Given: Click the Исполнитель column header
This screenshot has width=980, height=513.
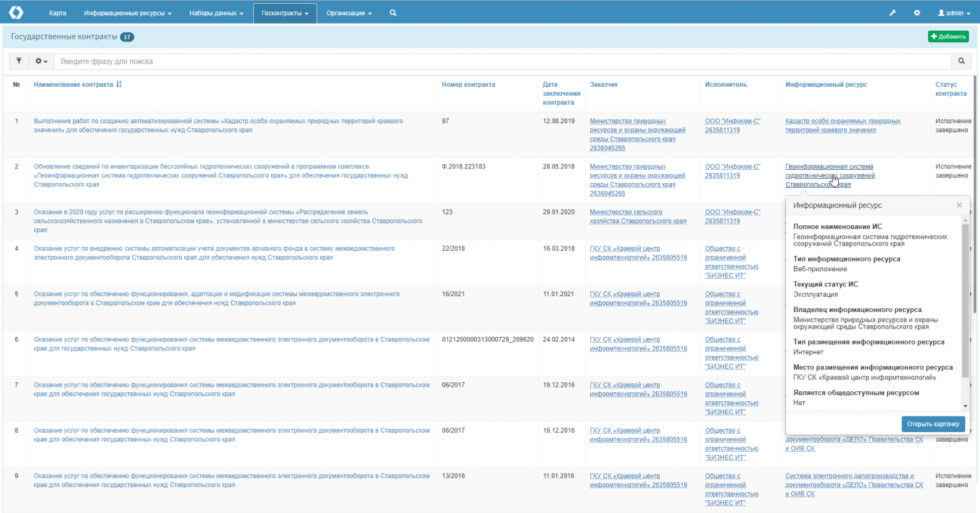Looking at the screenshot, I should point(726,84).
